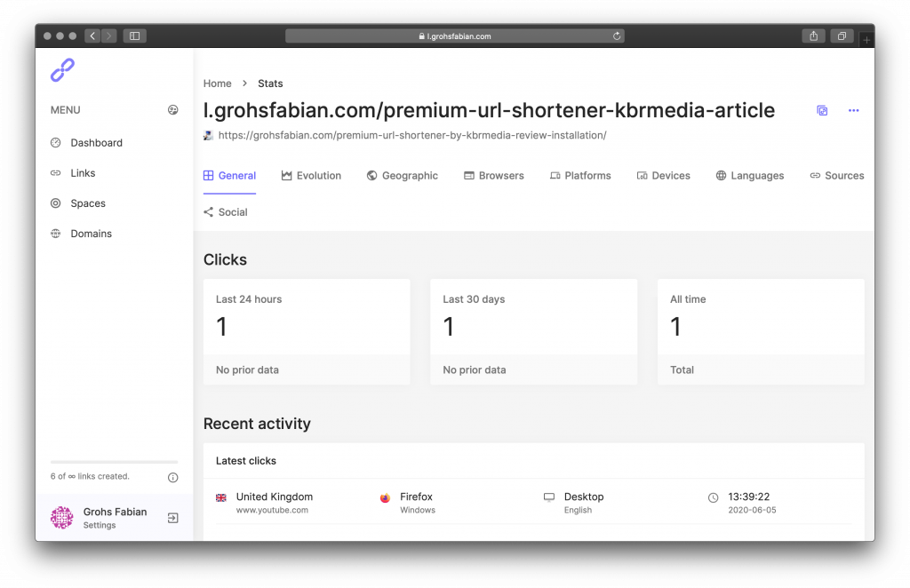Click the Spaces target icon

click(56, 203)
